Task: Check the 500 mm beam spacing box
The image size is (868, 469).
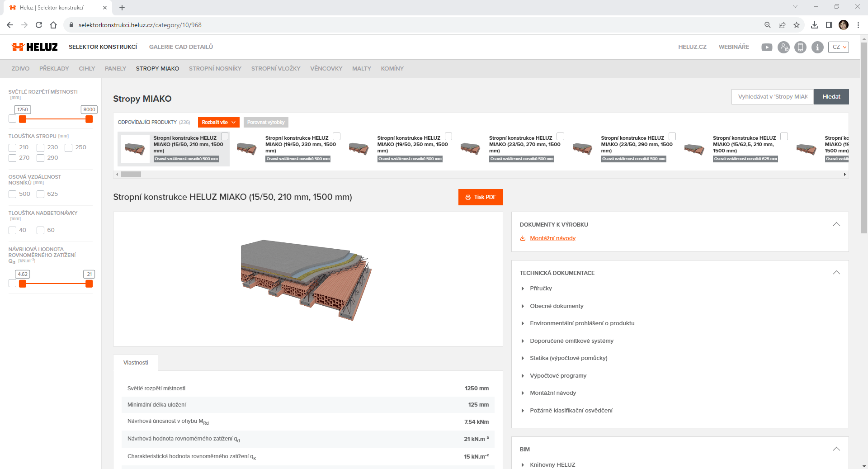Action: pyautogui.click(x=13, y=194)
